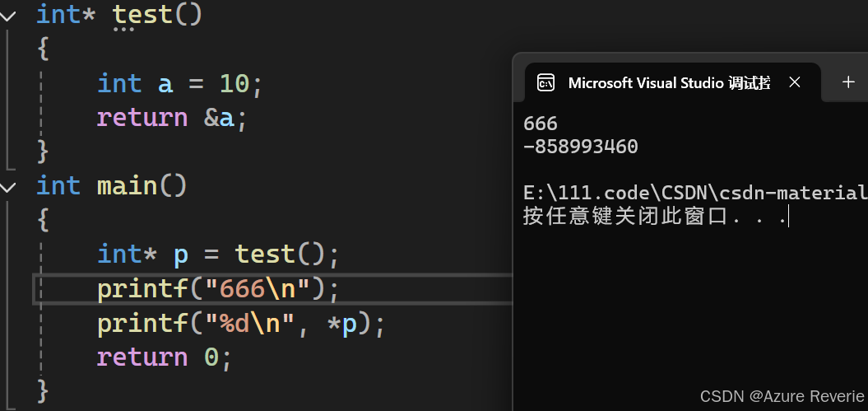Click the highlighted printf("666\n") line
868x411 pixels.
(x=217, y=289)
